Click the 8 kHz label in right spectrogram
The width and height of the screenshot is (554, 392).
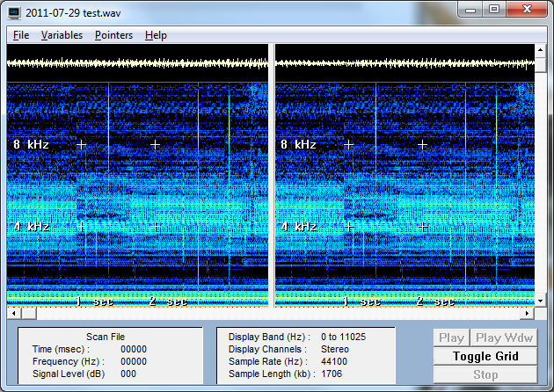[299, 144]
